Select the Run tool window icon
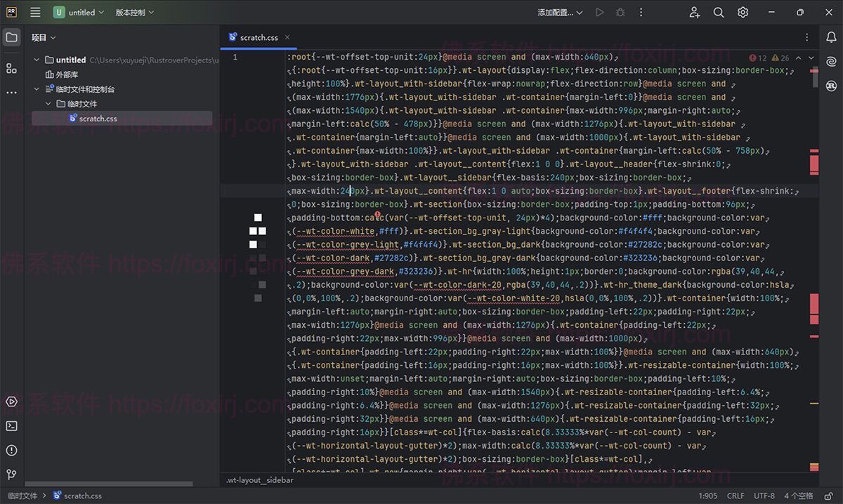 tap(11, 402)
